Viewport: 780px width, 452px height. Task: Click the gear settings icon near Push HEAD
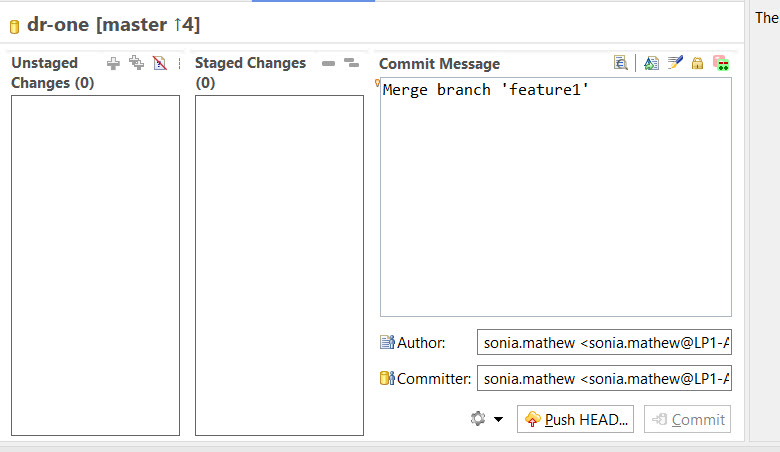pos(478,419)
